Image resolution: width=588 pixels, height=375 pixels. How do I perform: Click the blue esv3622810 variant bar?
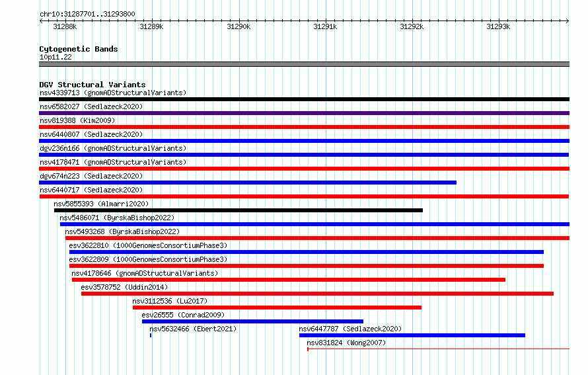pos(307,252)
